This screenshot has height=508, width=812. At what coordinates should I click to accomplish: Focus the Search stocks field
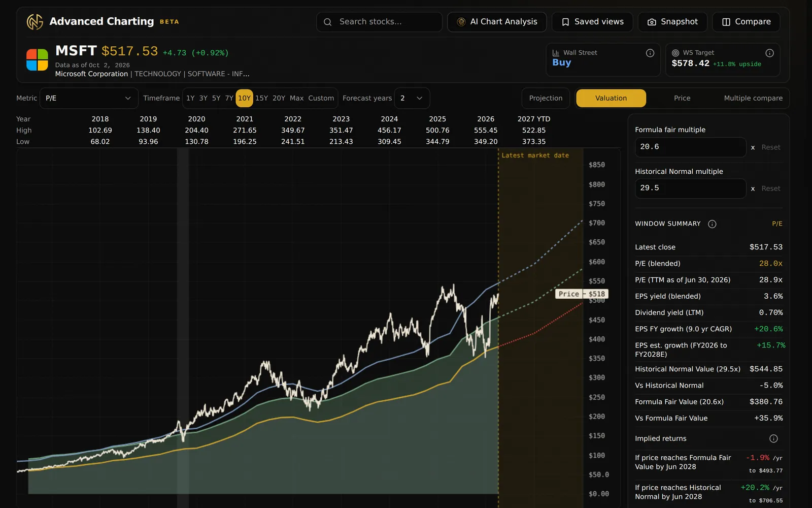(x=379, y=22)
